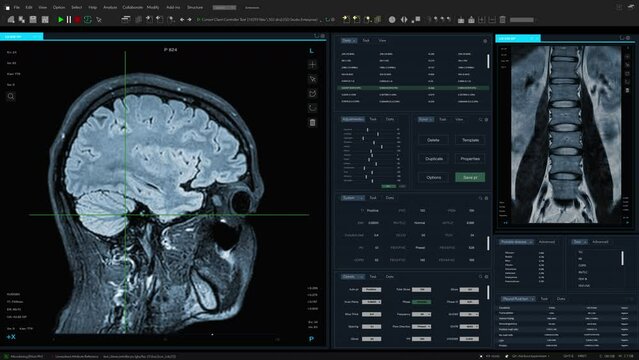Click the Properties button

pyautogui.click(x=470, y=159)
